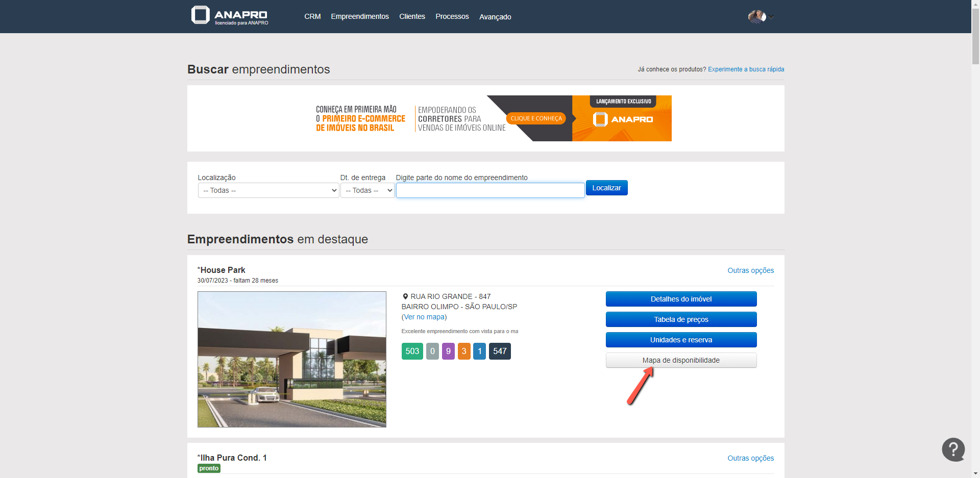Open Mapa de disponibilidade for House Park
The width and height of the screenshot is (980, 478).
click(681, 360)
